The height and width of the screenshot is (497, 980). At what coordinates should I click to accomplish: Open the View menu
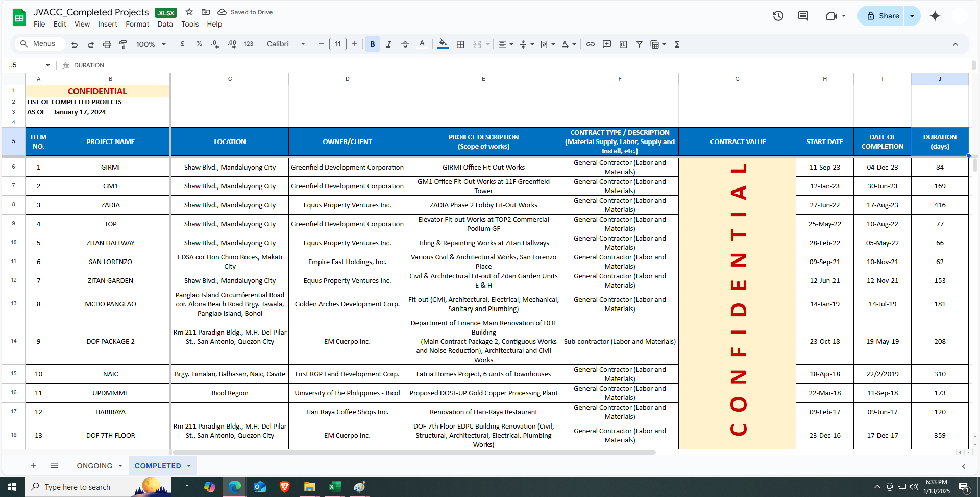tap(82, 24)
